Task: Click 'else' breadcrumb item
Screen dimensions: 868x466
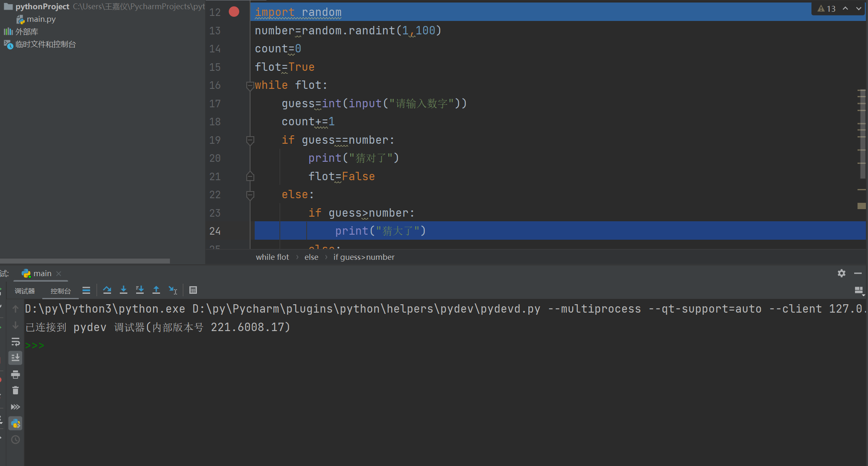Action: tap(311, 257)
